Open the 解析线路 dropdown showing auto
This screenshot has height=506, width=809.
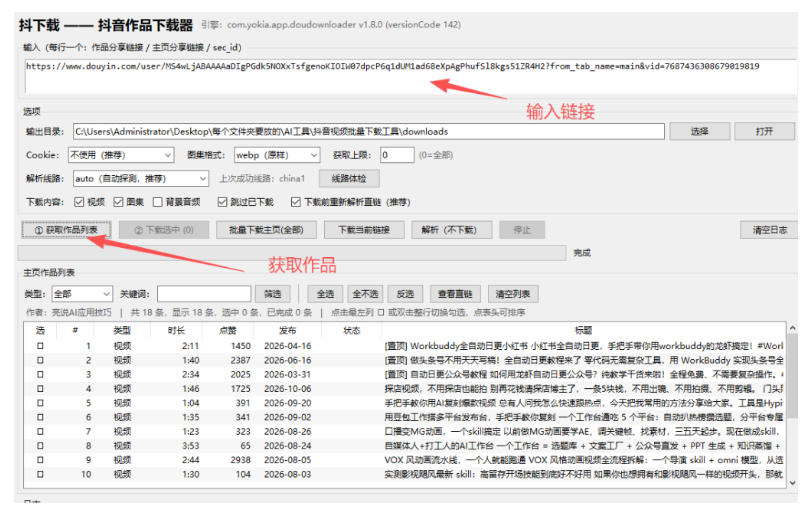point(140,178)
